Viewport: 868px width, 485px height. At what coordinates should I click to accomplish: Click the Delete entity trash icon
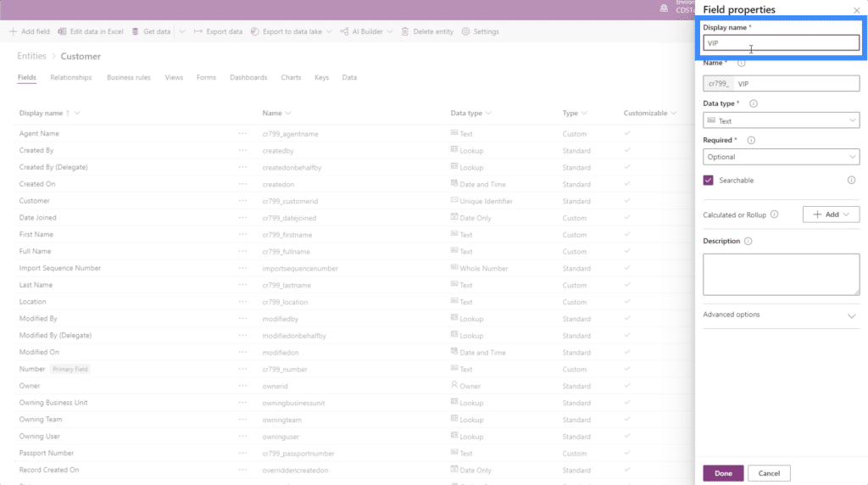click(405, 31)
